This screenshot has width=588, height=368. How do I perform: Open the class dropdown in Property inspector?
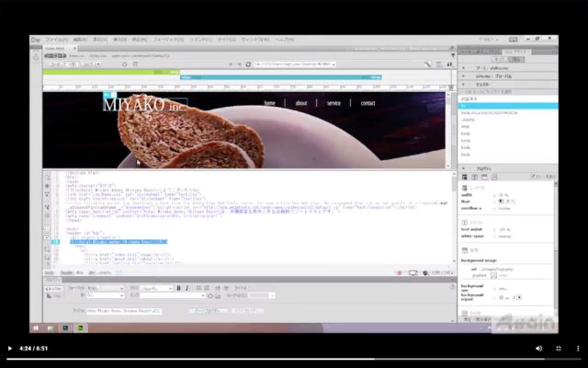(156, 288)
